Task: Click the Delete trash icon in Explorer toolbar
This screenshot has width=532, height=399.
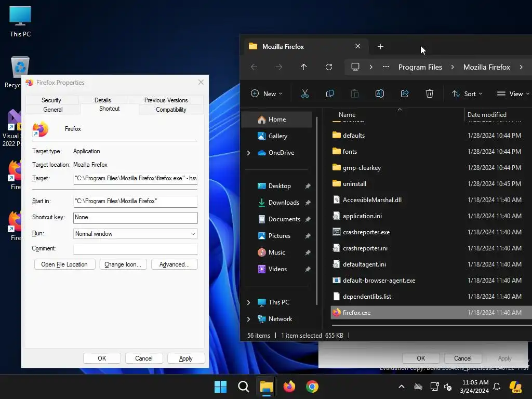Action: (430, 94)
